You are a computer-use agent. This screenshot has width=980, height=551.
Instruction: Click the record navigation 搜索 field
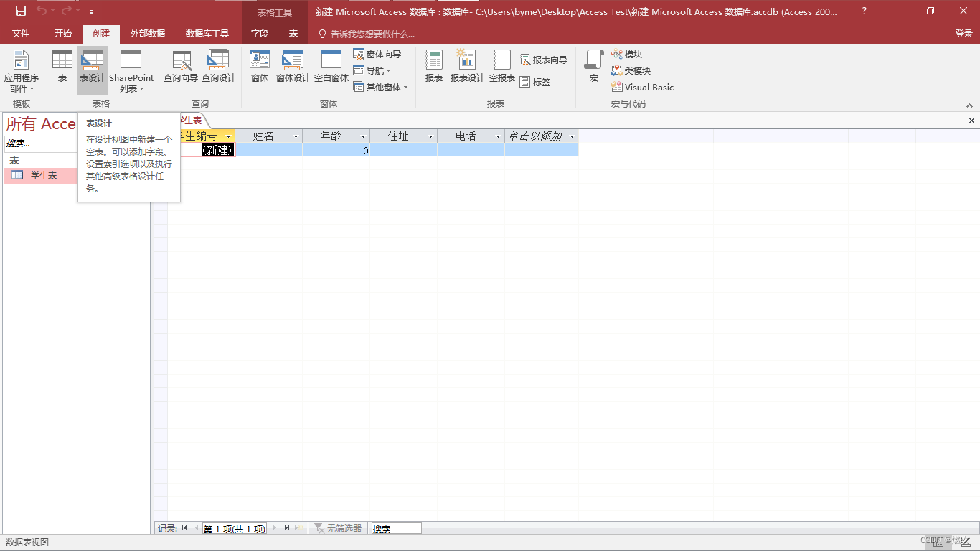coord(396,529)
